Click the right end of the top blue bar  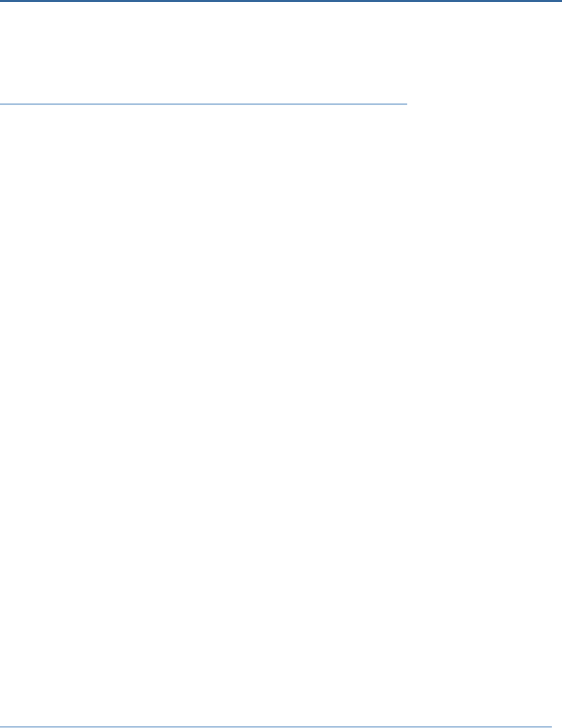coord(559,1)
